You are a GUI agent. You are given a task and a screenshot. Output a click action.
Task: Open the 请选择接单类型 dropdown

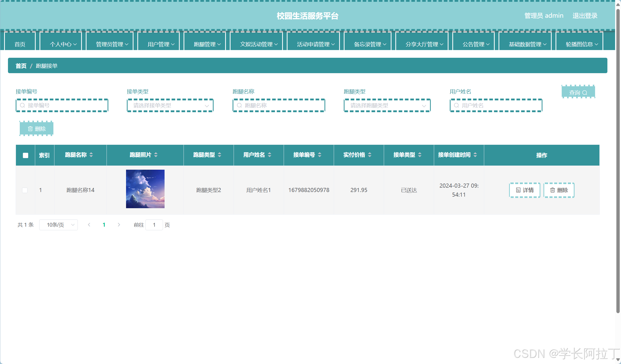[x=170, y=106]
